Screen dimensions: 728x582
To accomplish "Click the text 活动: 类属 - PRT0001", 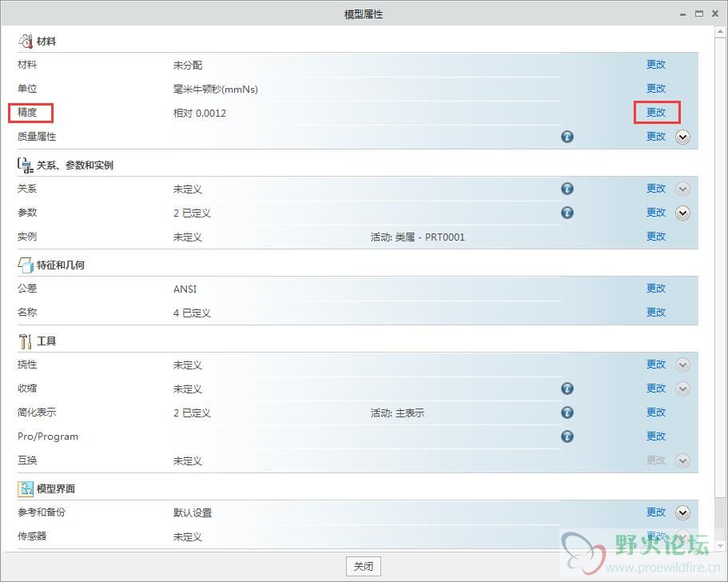I will coord(417,237).
